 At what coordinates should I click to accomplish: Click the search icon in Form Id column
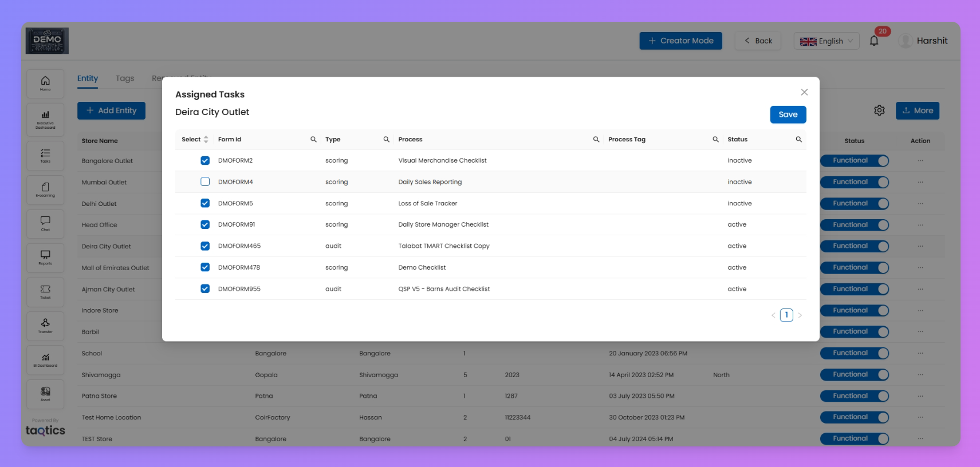click(x=313, y=140)
